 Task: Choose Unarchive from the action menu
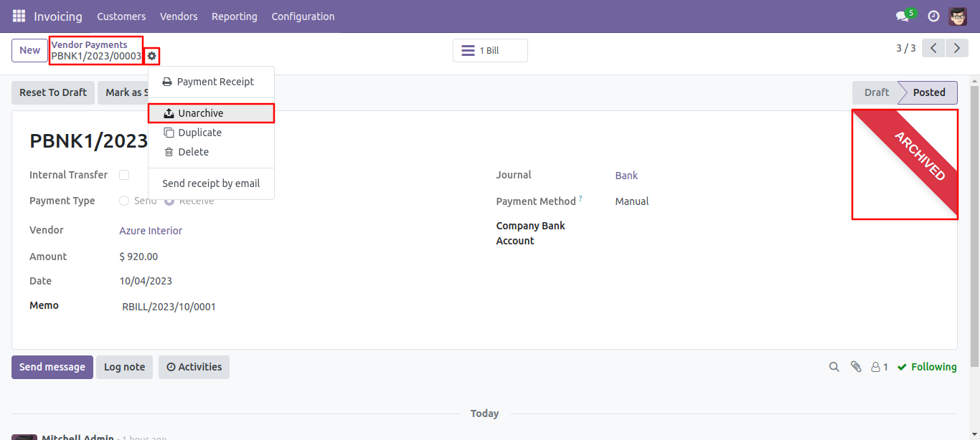tap(211, 113)
